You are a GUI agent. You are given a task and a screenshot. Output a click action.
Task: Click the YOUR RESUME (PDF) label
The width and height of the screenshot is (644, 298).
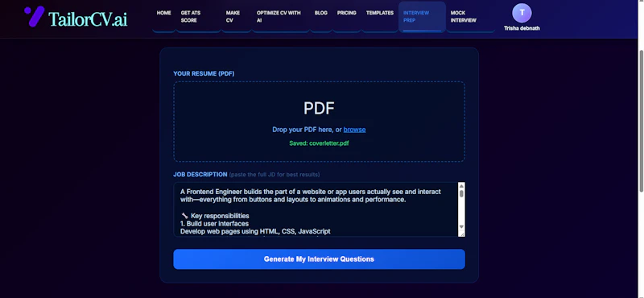point(204,73)
